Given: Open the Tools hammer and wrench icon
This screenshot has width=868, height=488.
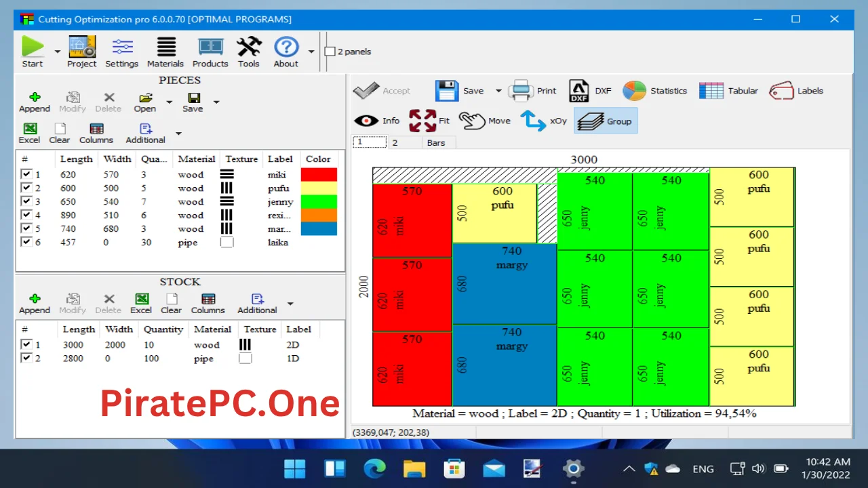Looking at the screenshot, I should coord(248,52).
